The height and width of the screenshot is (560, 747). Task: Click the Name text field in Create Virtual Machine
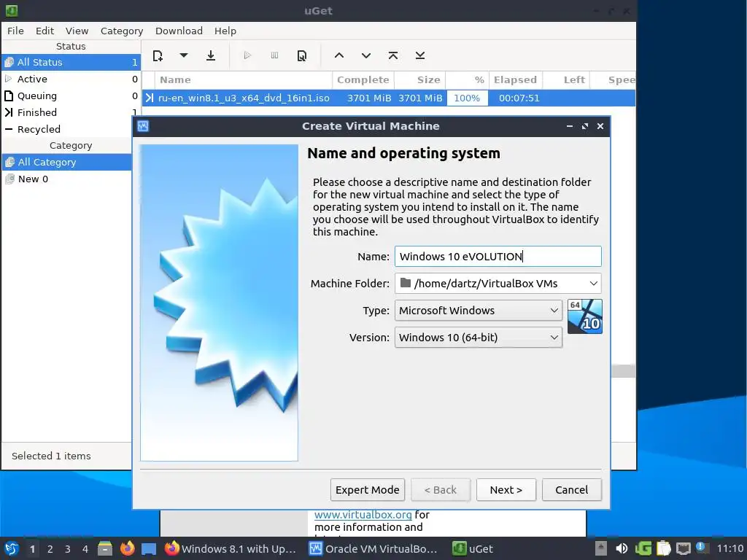click(498, 256)
